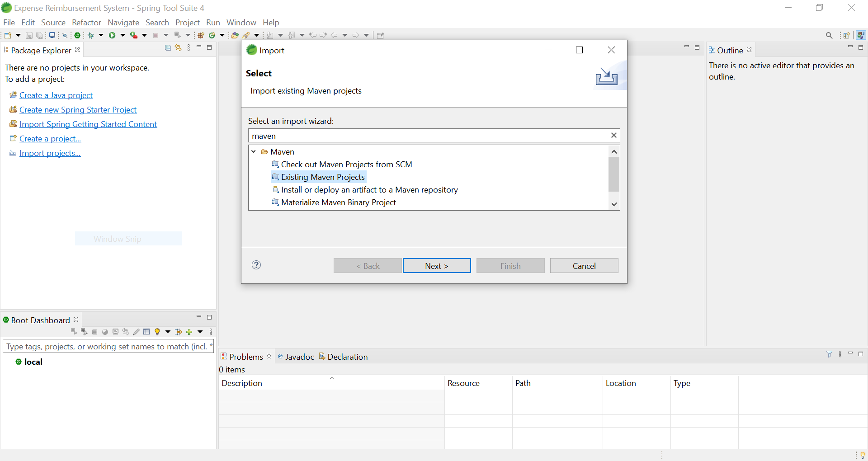Screen dimensions: 868x461
Task: Click Collapse All in Package Explorer
Action: pyautogui.click(x=168, y=48)
